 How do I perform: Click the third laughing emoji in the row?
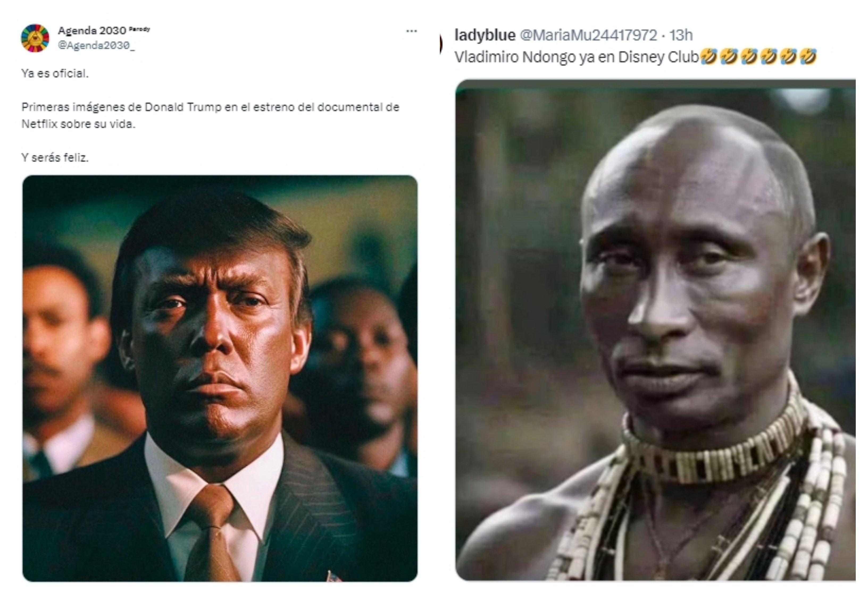tap(749, 57)
